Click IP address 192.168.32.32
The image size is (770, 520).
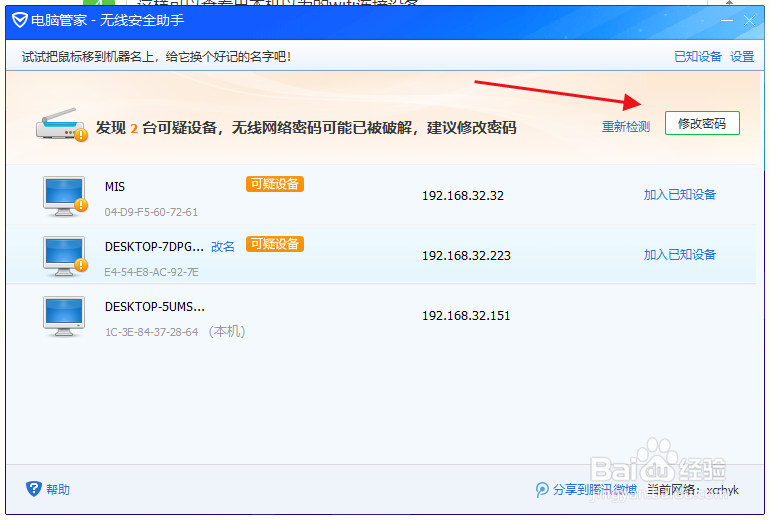click(463, 195)
